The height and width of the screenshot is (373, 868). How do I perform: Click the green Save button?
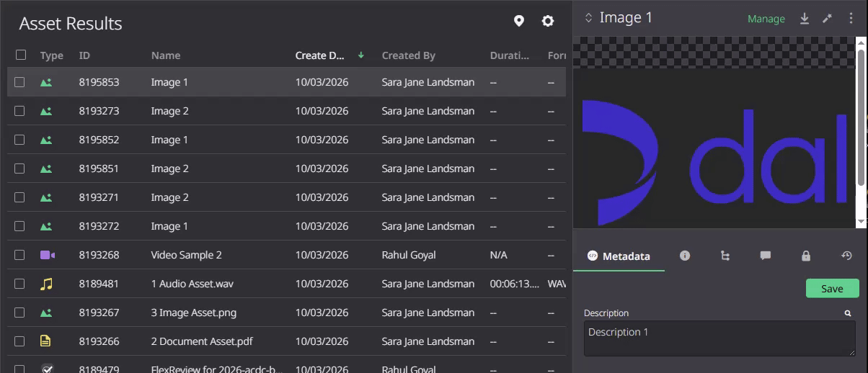[833, 289]
